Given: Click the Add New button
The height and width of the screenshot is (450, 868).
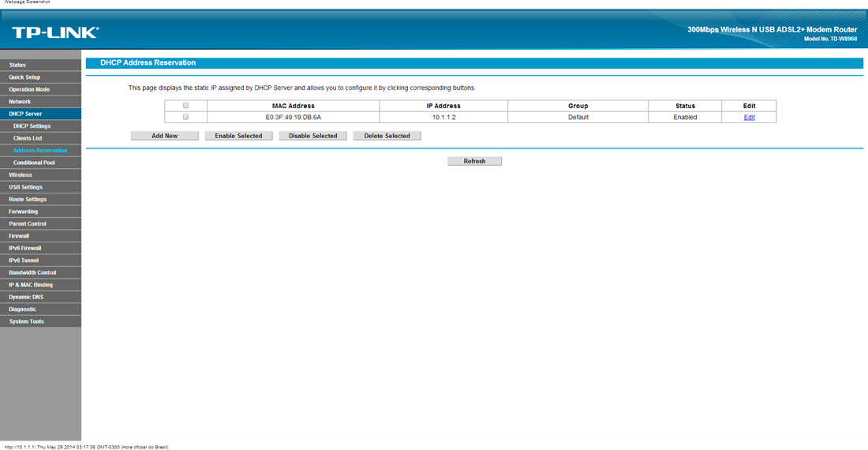Looking at the screenshot, I should [x=164, y=136].
